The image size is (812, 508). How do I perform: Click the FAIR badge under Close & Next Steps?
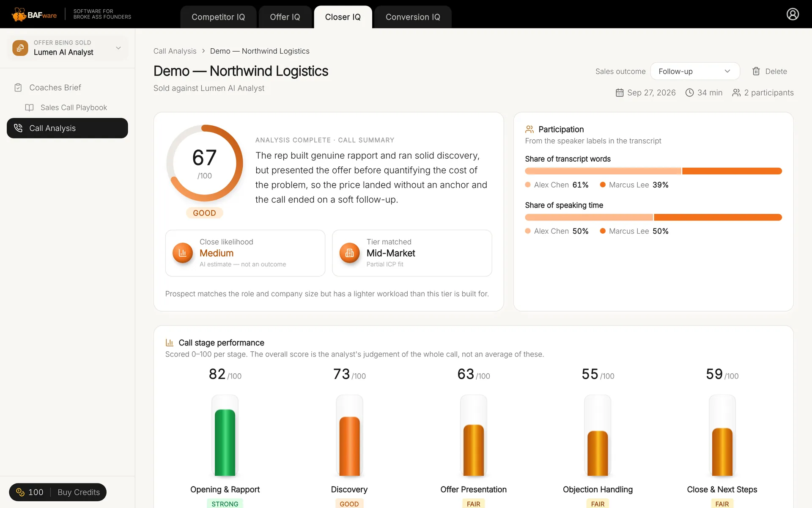(722, 504)
